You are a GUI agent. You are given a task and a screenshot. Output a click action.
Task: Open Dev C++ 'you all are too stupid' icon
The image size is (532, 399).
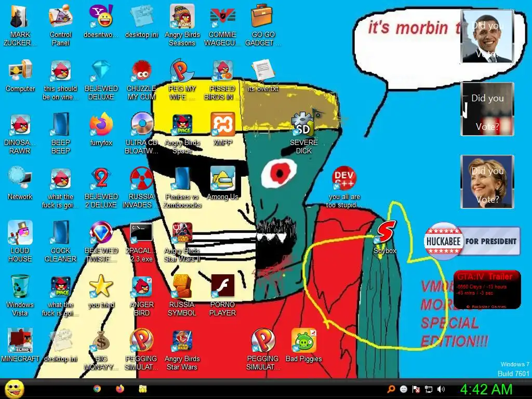[x=344, y=188]
